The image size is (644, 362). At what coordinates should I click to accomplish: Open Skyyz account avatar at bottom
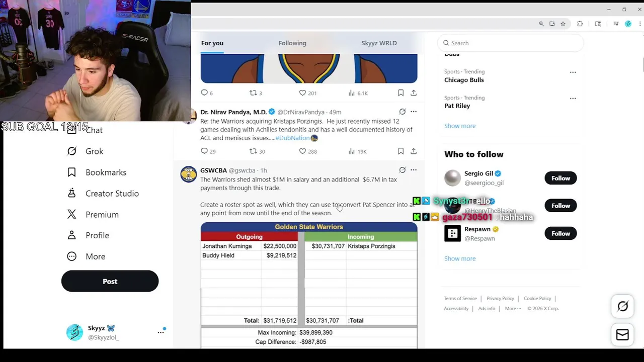pos(74,332)
